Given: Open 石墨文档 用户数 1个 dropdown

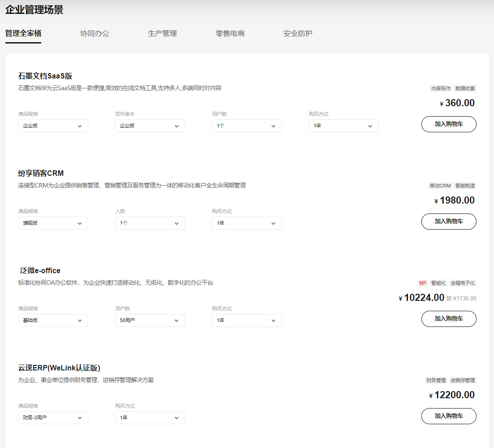Looking at the screenshot, I should [247, 126].
